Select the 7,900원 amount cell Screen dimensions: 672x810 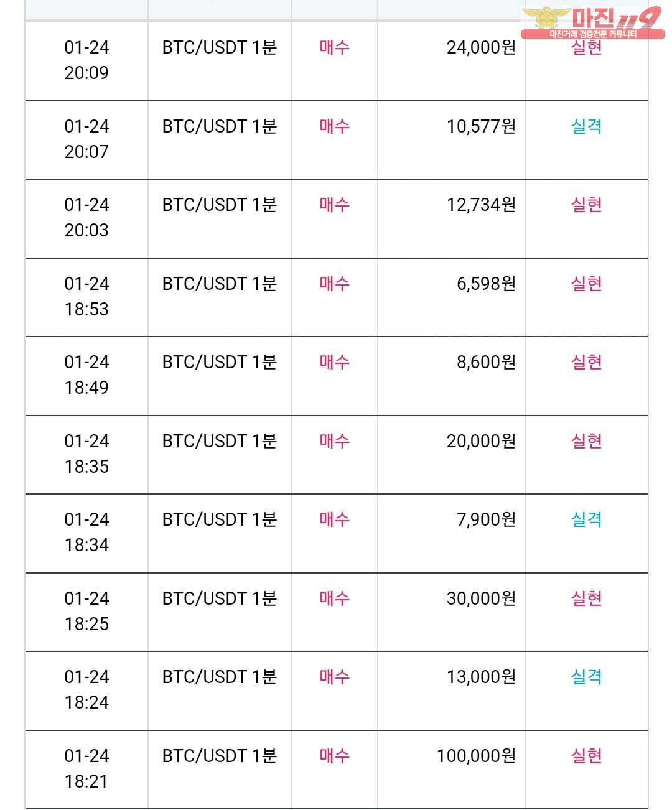click(x=486, y=519)
